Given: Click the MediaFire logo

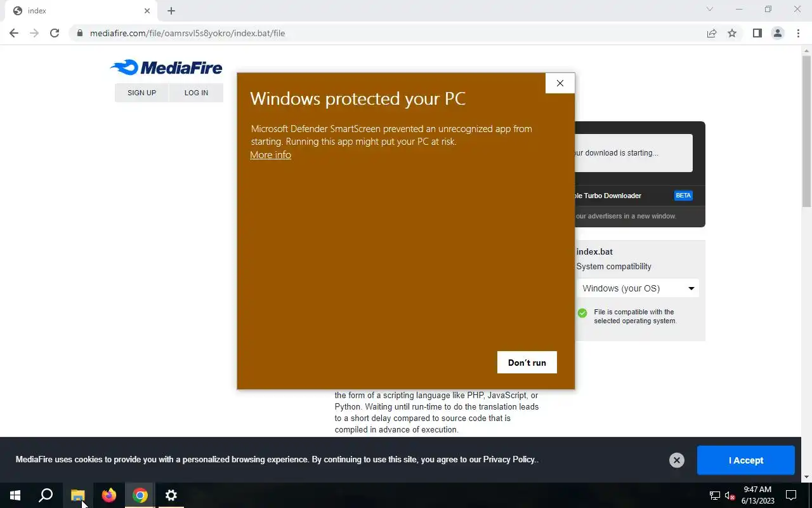Looking at the screenshot, I should [x=166, y=67].
